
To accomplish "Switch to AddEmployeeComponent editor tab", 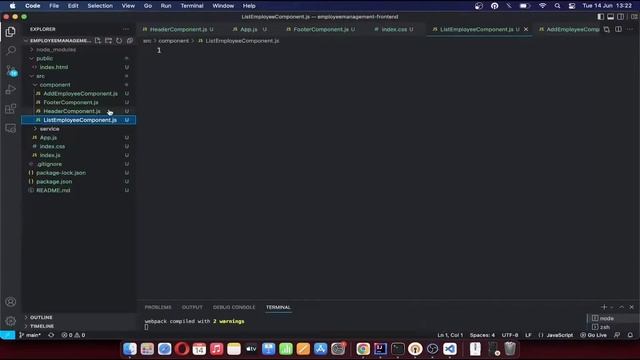I will (x=569, y=29).
